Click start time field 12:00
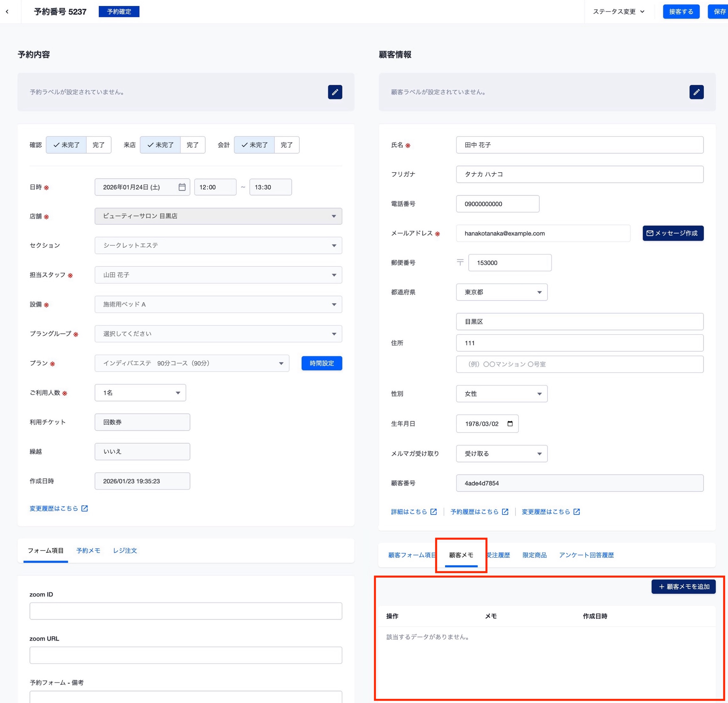The image size is (728, 703). [215, 187]
